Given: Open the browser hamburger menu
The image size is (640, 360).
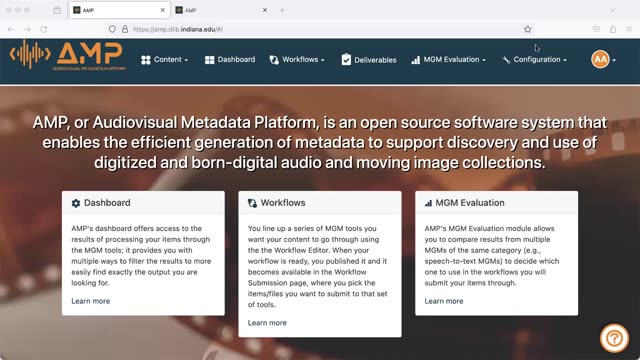Looking at the screenshot, I should coord(629,29).
